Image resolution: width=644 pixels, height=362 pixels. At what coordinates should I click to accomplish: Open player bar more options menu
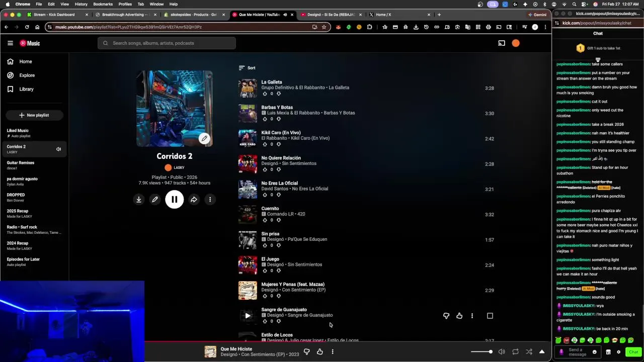[333, 352]
